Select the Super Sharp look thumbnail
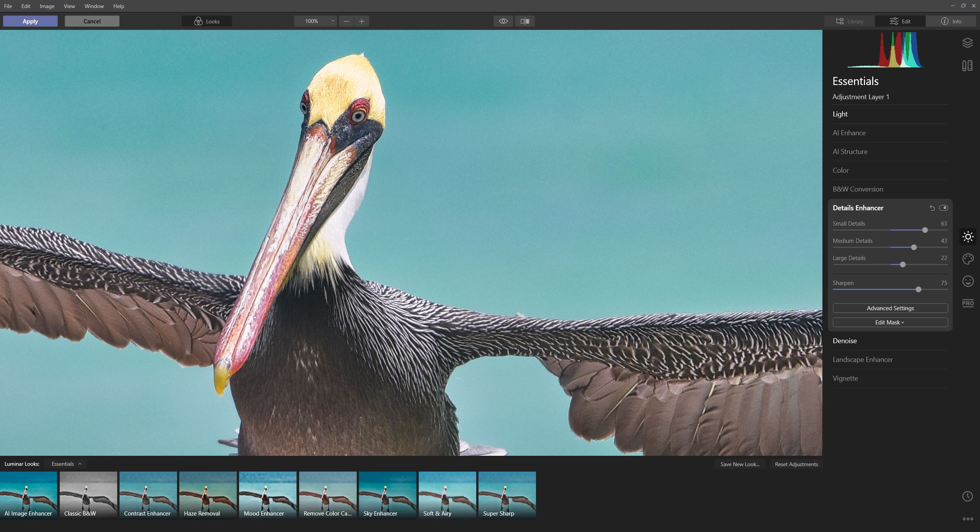980x532 pixels. click(506, 494)
